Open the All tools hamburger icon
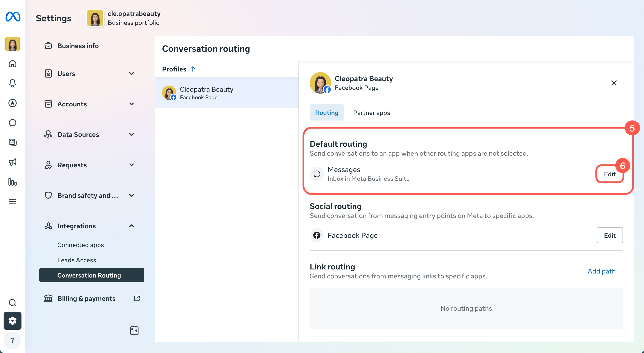 pos(13,202)
